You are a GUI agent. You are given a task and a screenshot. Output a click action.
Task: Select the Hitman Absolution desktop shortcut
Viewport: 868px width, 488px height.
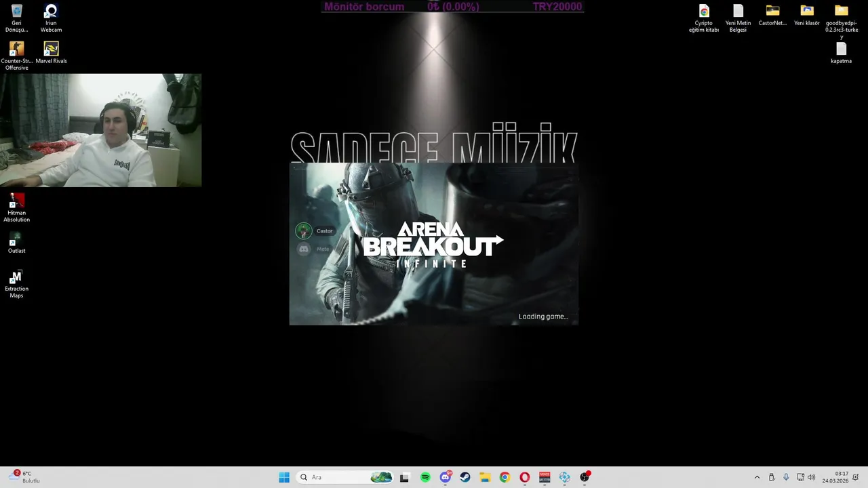(x=16, y=208)
